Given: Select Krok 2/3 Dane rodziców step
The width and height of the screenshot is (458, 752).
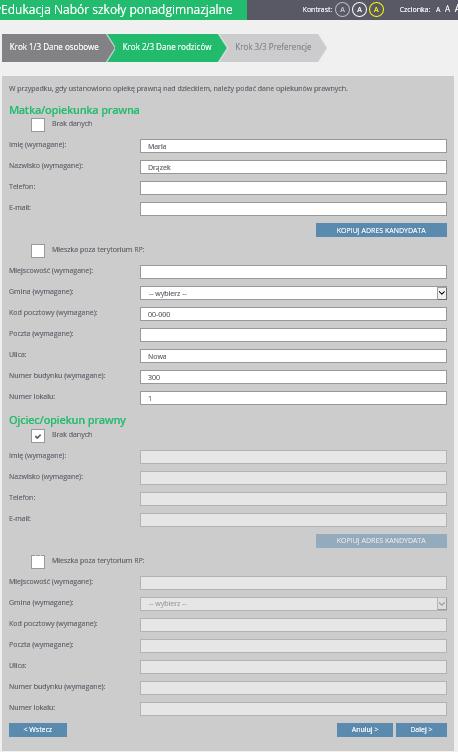Looking at the screenshot, I should click(167, 47).
